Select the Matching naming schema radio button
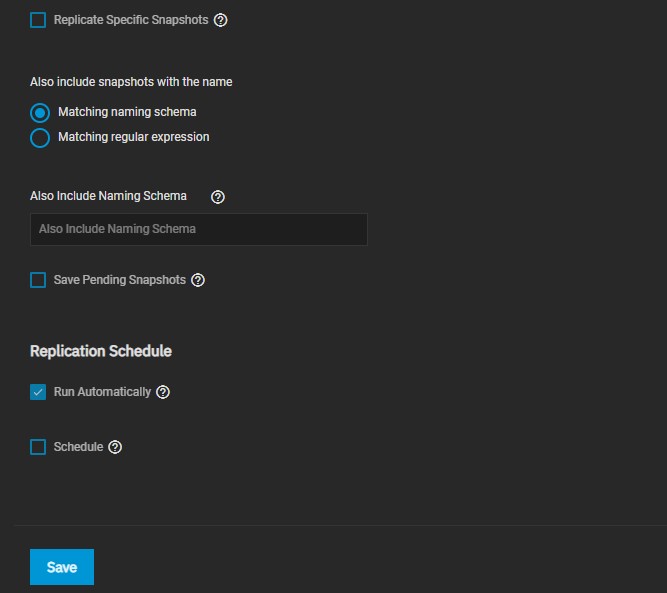The width and height of the screenshot is (667, 593). click(x=40, y=112)
